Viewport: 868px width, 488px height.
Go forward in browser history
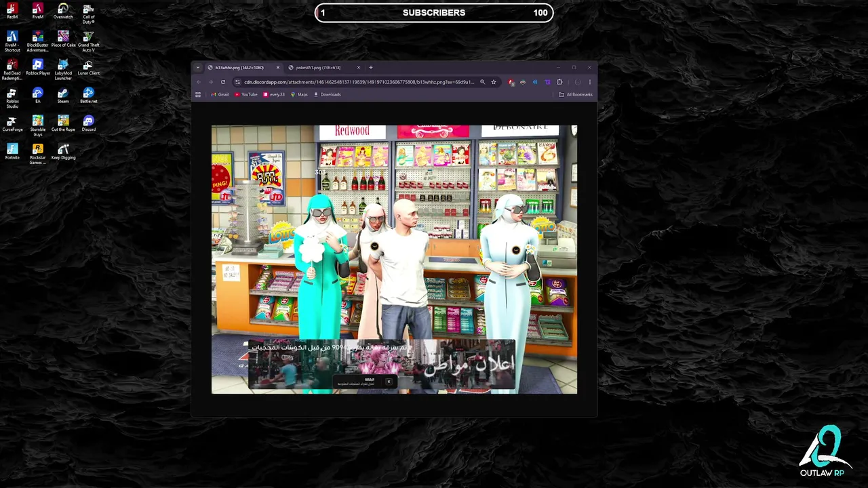[210, 82]
